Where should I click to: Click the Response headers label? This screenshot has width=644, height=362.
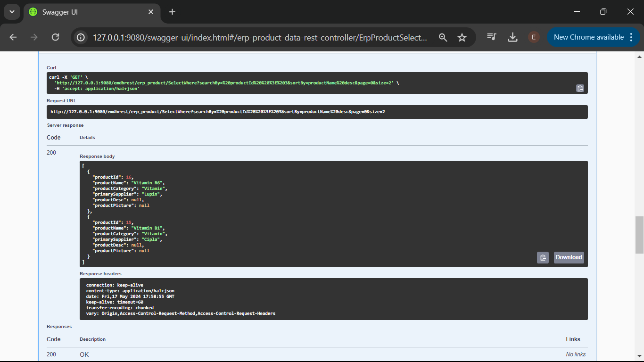coord(100,274)
